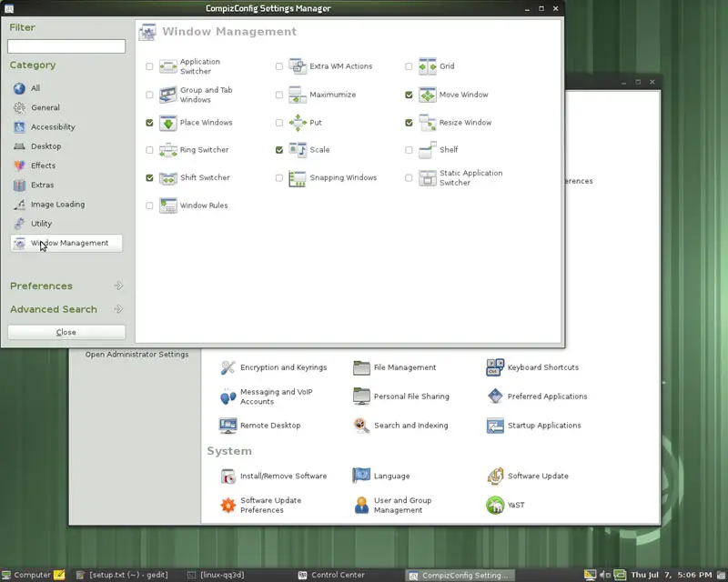Click the Remote Desktop icon in Control Center
Screen dimensions: 728x582
[x=228, y=426]
